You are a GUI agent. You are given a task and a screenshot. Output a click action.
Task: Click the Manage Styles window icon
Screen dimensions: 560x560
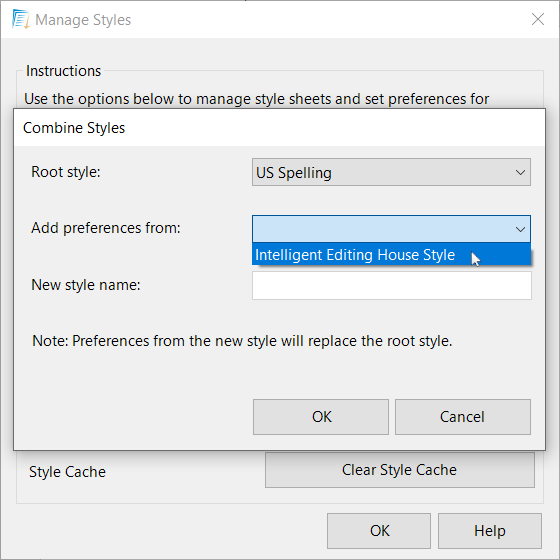20,19
